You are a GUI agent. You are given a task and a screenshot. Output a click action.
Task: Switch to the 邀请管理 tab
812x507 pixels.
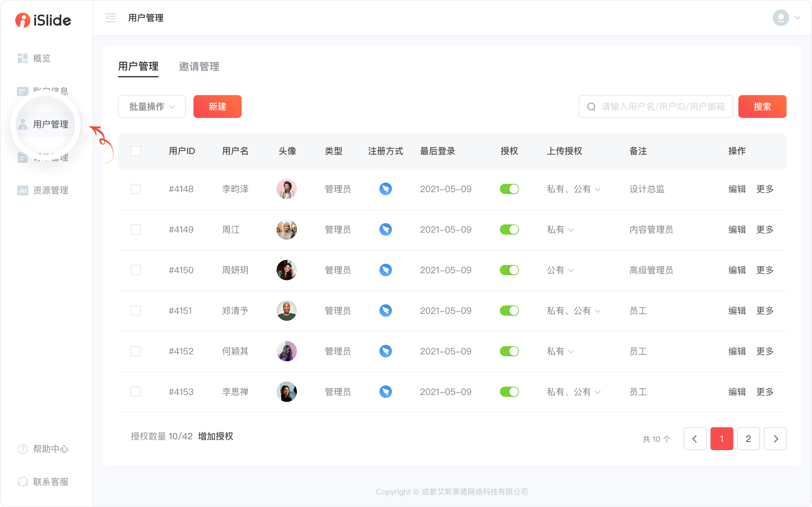[199, 67]
